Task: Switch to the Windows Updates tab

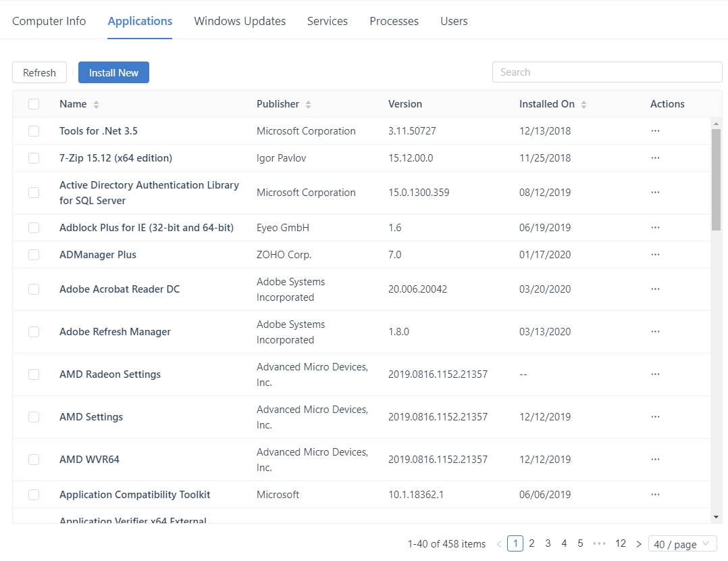Action: point(240,21)
